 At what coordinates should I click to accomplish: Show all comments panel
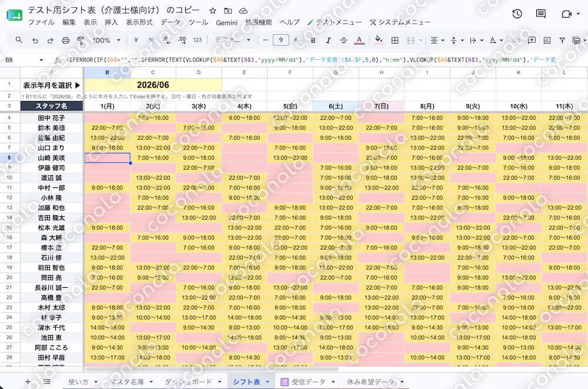(x=541, y=14)
